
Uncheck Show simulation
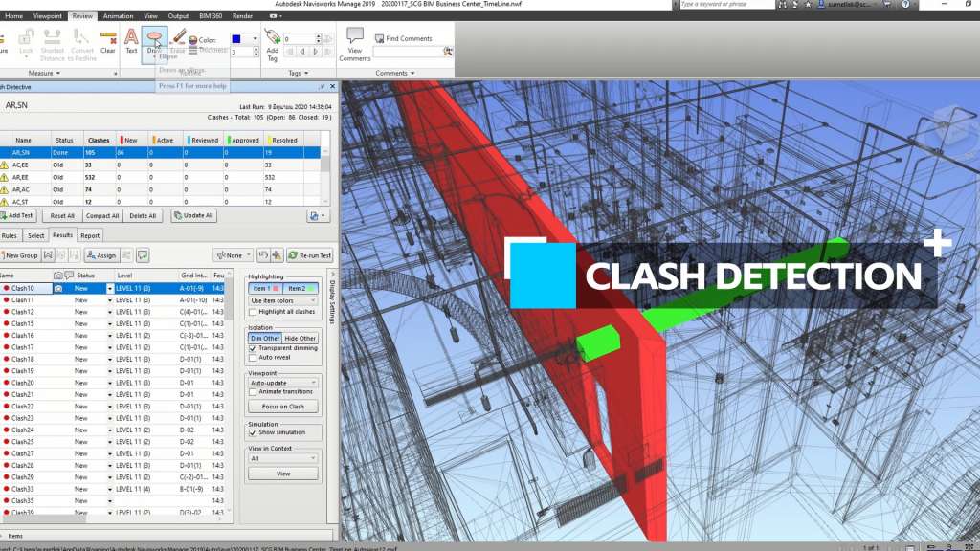[x=253, y=432]
